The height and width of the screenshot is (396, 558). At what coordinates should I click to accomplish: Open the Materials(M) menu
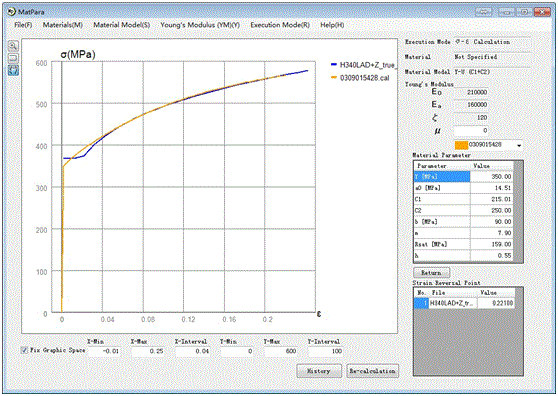click(63, 25)
